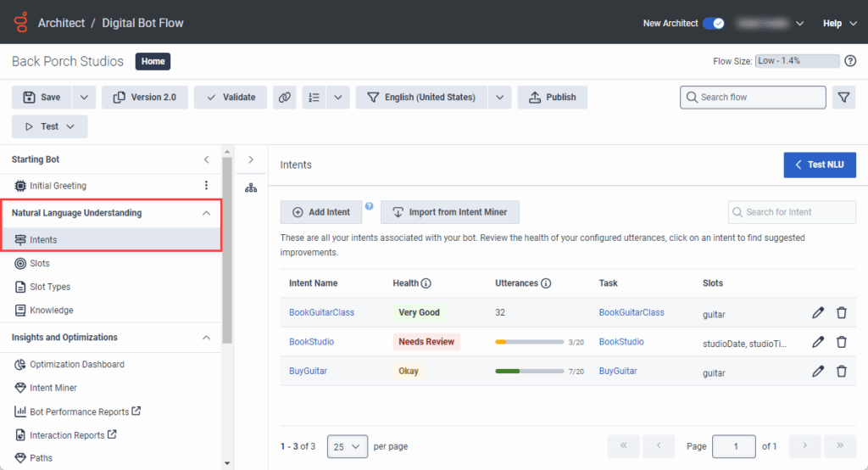Open the BookStudio intent link
868x470 pixels.
click(x=311, y=342)
